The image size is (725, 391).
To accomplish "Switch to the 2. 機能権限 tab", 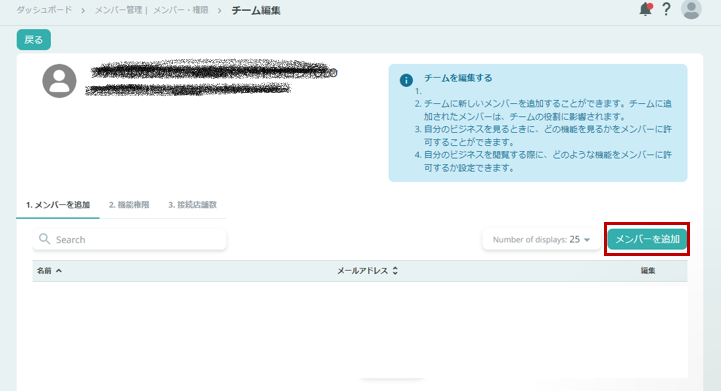I will (x=129, y=205).
